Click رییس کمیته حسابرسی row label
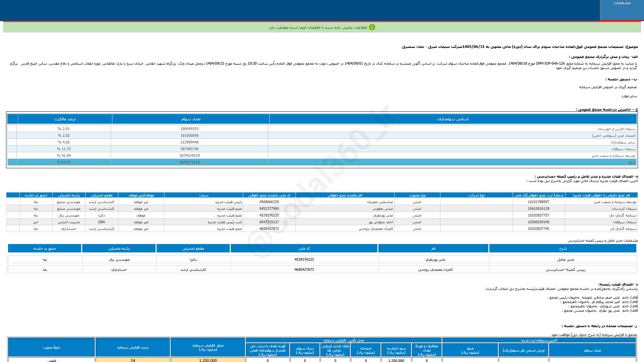644x362 pixels. (x=565, y=269)
